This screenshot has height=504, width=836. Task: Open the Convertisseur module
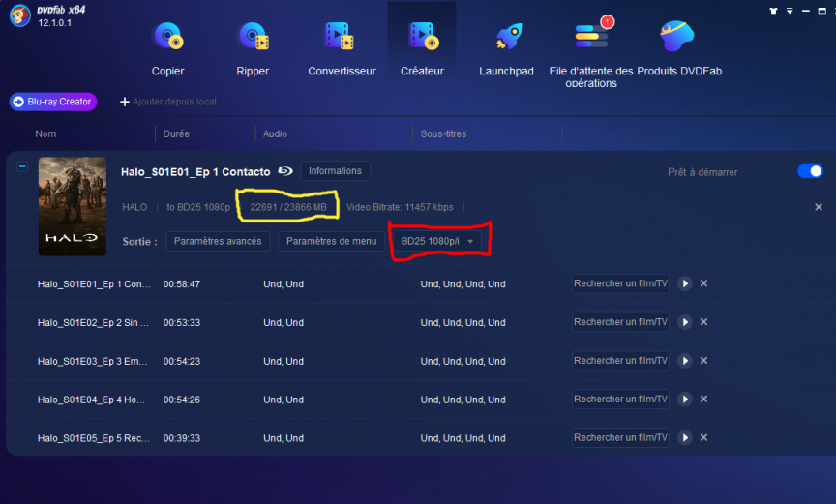coord(342,47)
